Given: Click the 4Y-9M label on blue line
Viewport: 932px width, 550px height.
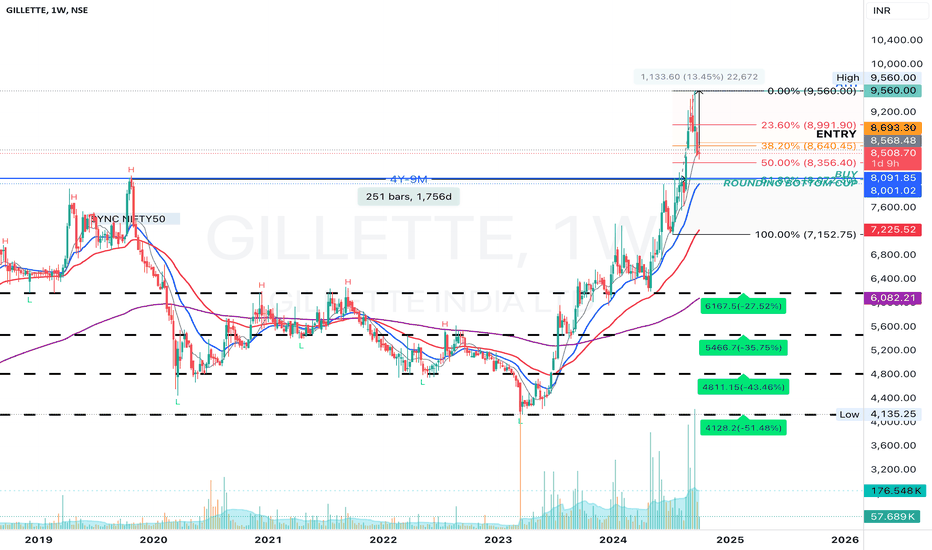Looking at the screenshot, I should pyautogui.click(x=409, y=180).
